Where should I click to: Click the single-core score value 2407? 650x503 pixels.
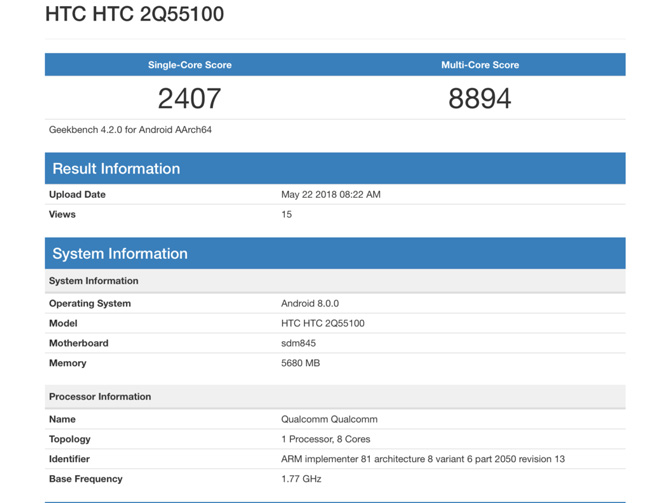click(189, 99)
